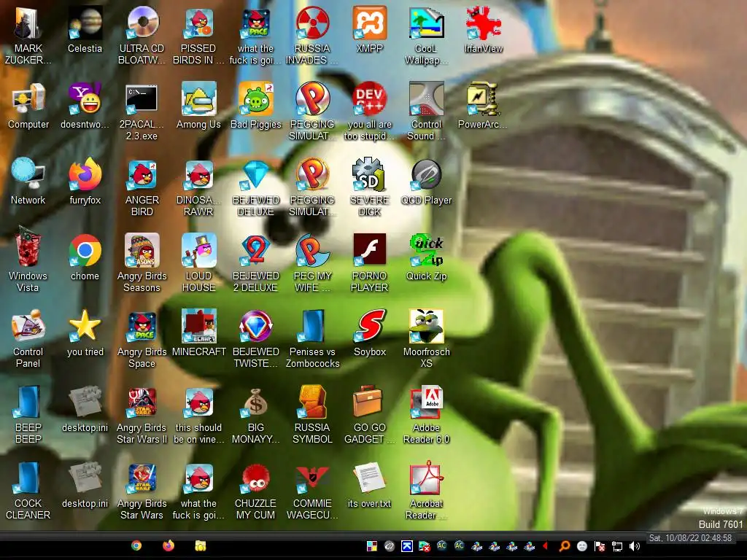
Task: Click the red arrow tray icon
Action: click(546, 545)
